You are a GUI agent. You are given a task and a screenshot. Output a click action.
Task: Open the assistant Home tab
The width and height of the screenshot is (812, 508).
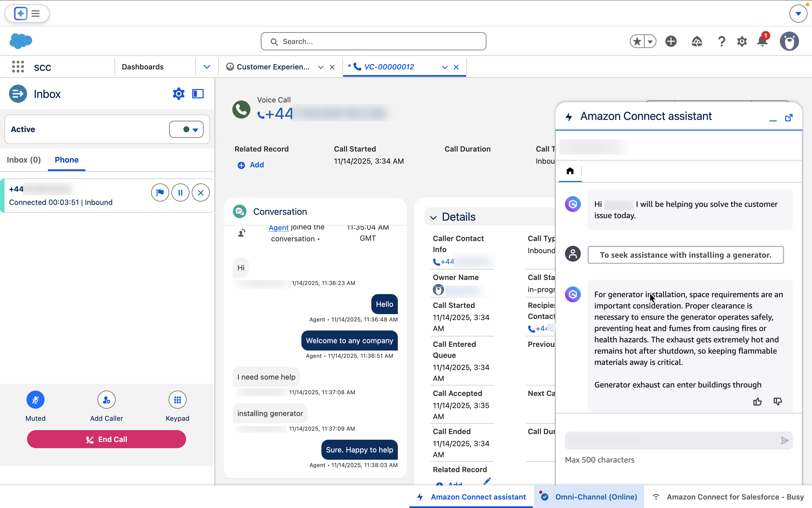coord(570,171)
